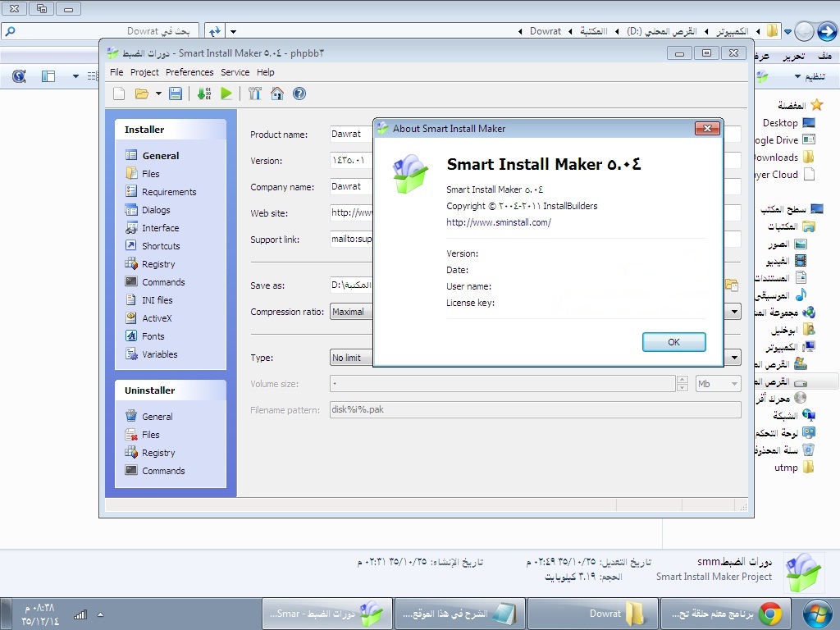Select Registry under Uninstaller

coord(150,453)
